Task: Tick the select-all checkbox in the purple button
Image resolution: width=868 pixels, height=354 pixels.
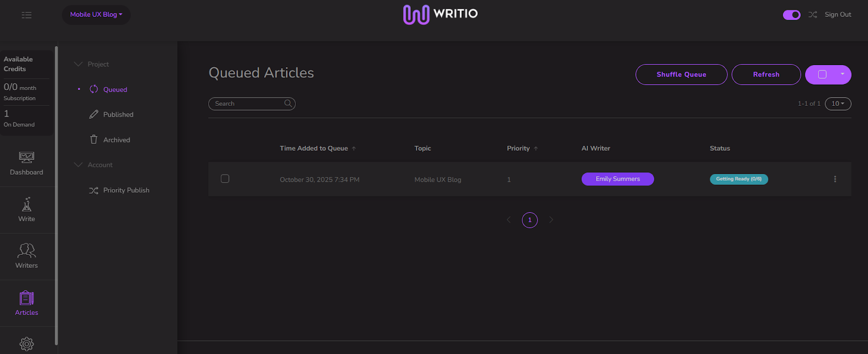Action: [x=822, y=74]
